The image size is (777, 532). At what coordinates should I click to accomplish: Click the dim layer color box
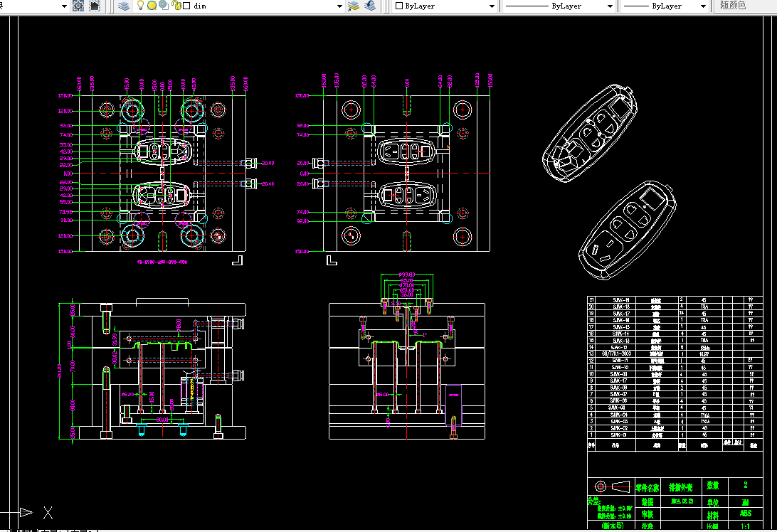(x=187, y=6)
